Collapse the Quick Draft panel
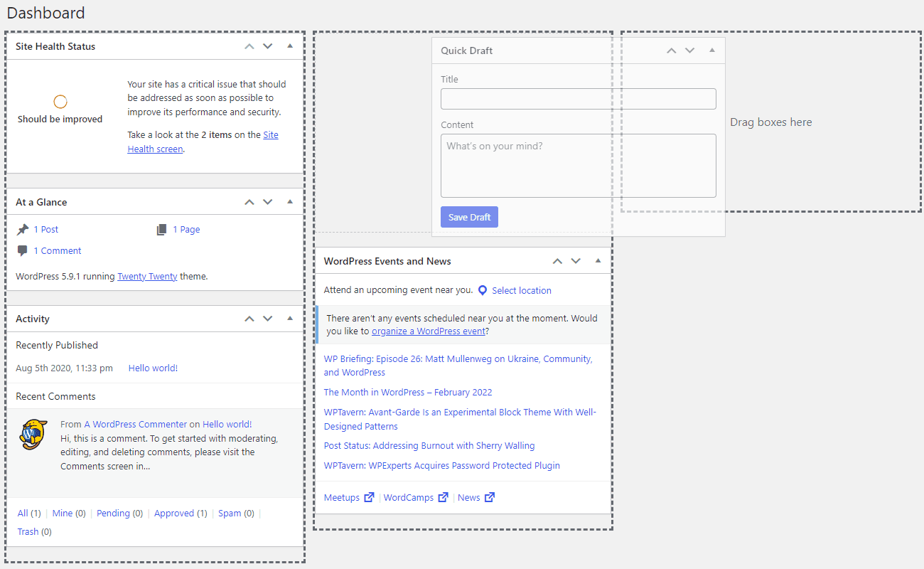 click(712, 50)
